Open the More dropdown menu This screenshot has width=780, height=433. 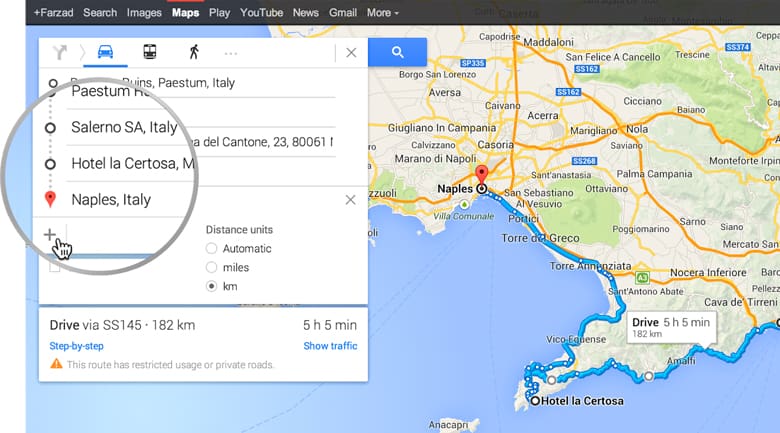382,13
